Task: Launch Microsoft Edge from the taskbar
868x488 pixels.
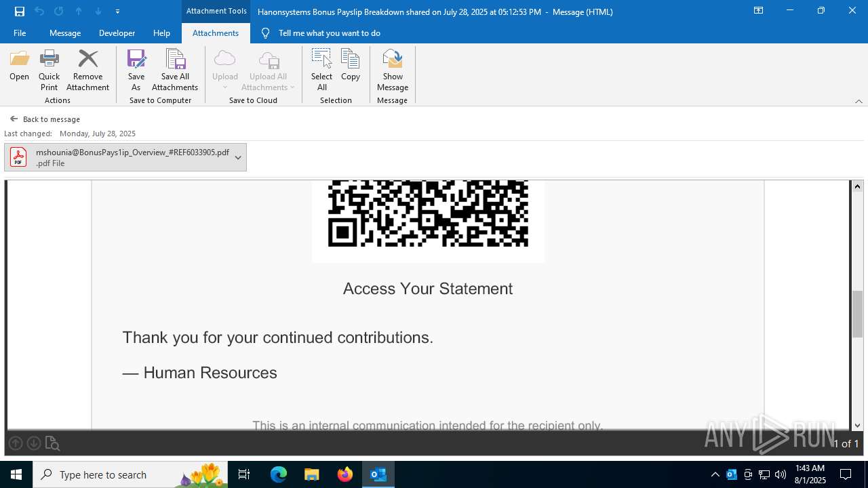Action: pyautogui.click(x=279, y=474)
